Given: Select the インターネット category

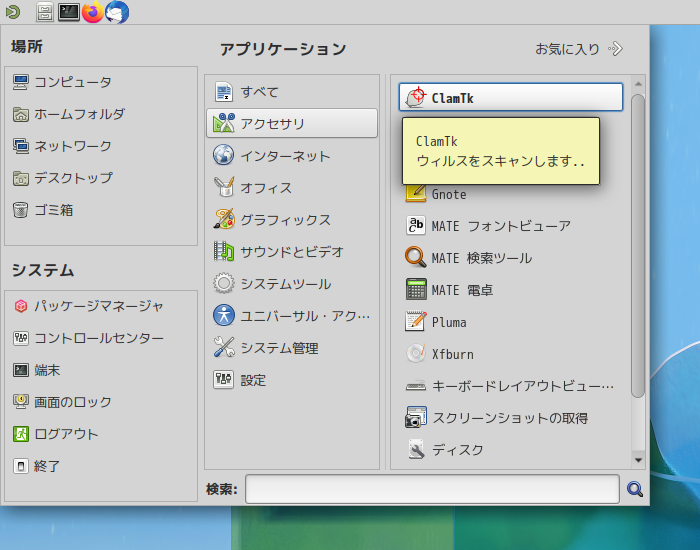Looking at the screenshot, I should [x=292, y=156].
